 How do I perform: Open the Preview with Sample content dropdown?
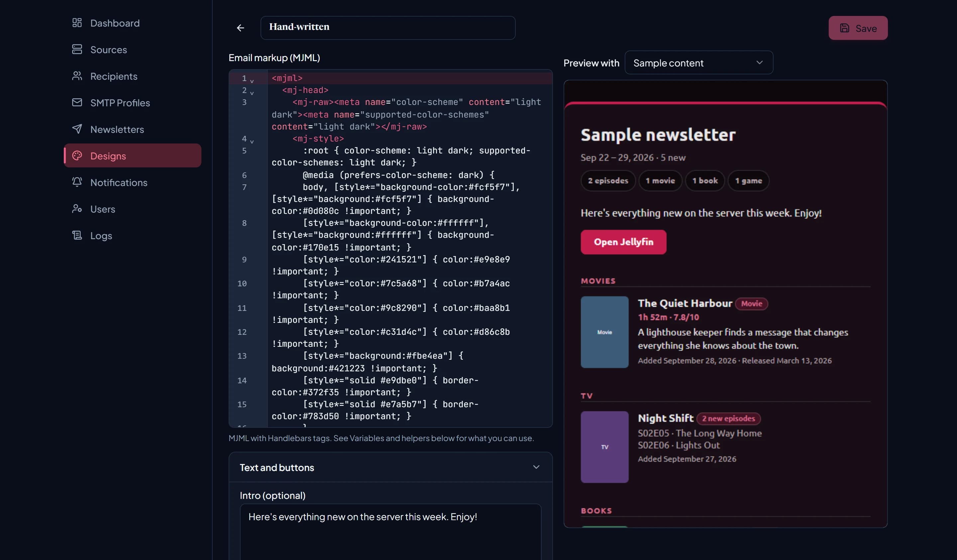click(698, 63)
